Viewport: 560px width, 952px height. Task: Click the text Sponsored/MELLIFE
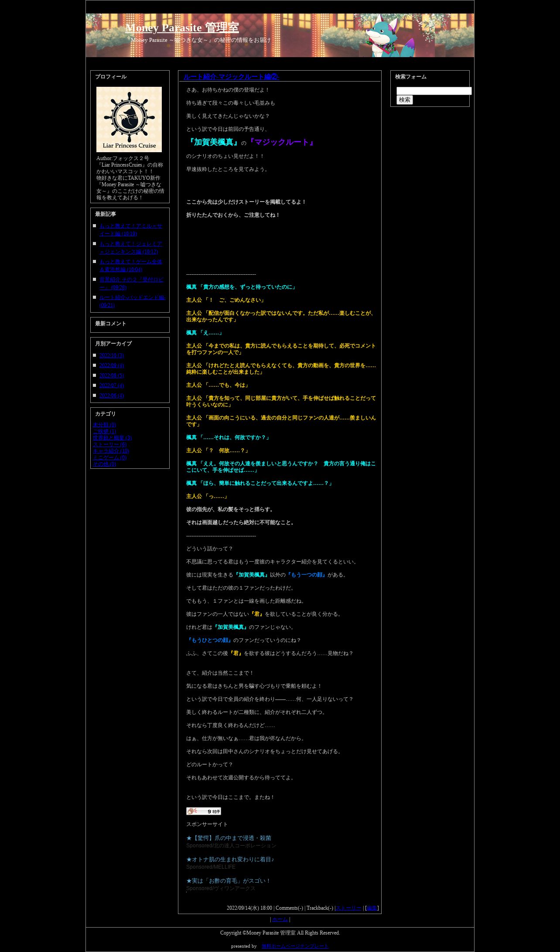coord(211,867)
